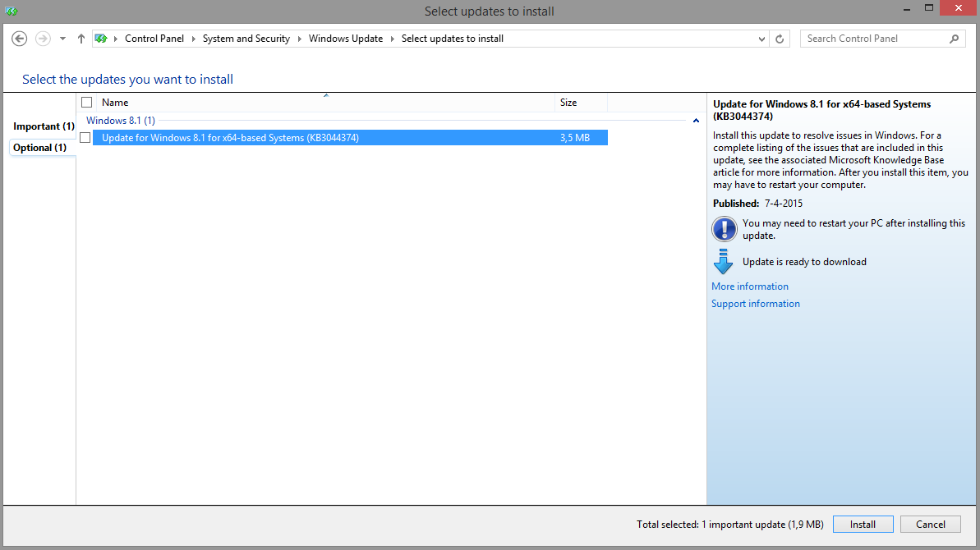Expand the chevron before Control Panel breadcrumb

click(116, 39)
